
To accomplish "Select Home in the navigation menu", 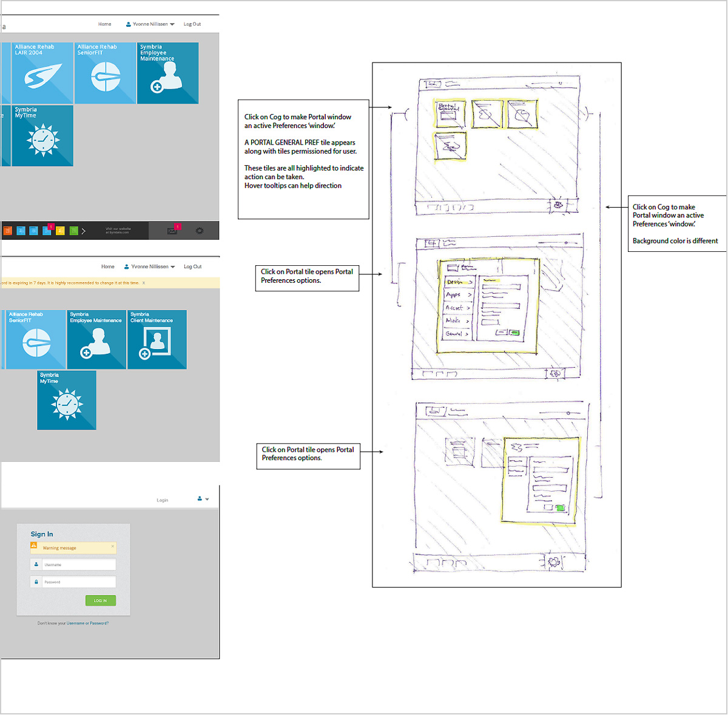I will [104, 24].
